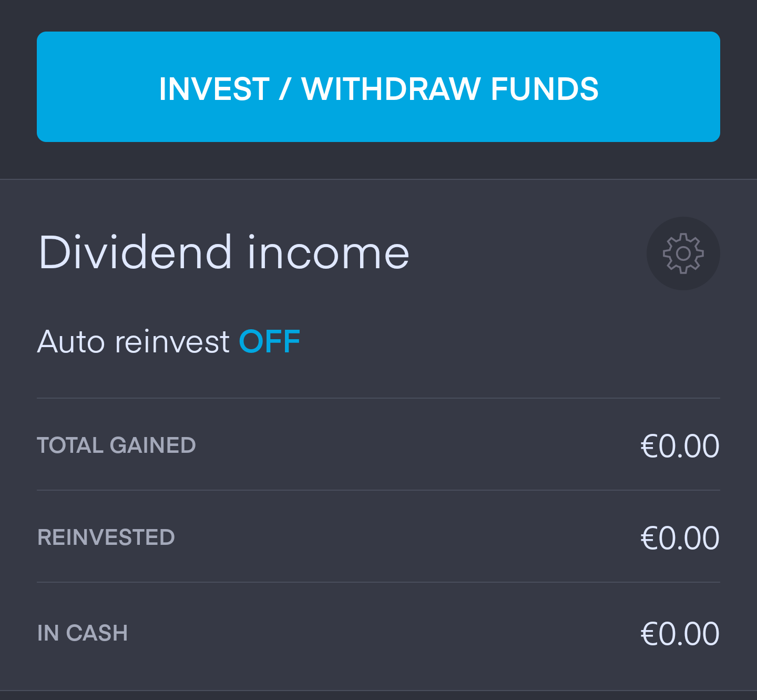Click the Reinvested €0.00 amount
757x700 pixels.
680,538
